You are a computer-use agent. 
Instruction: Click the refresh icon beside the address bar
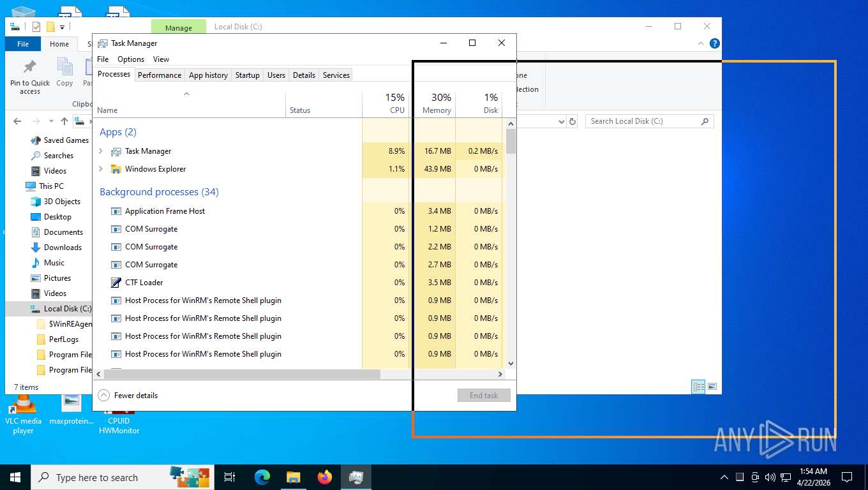click(572, 121)
